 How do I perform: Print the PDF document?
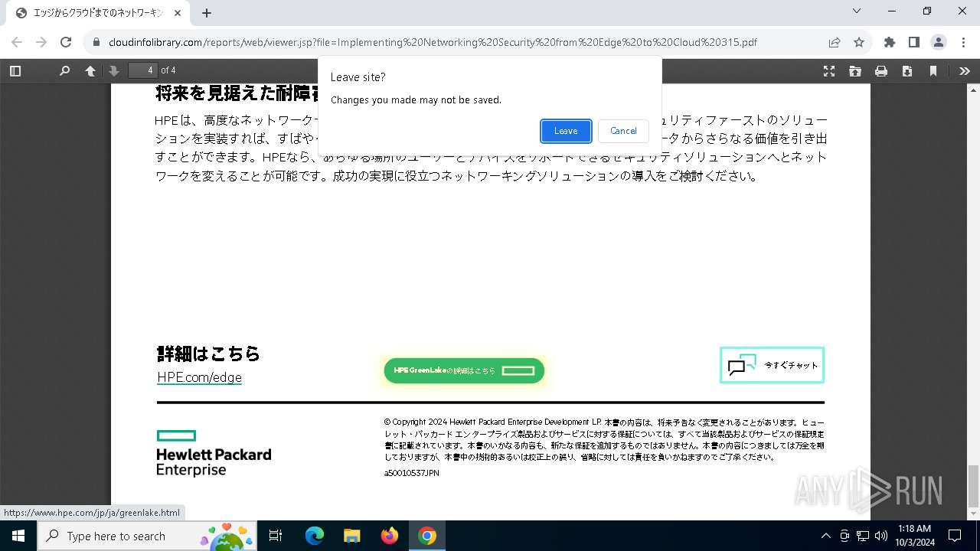click(x=881, y=70)
